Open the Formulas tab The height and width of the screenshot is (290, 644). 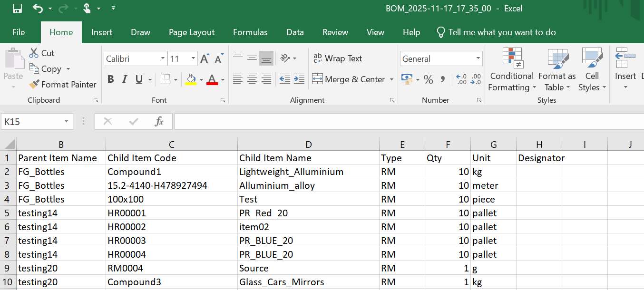[x=250, y=32]
